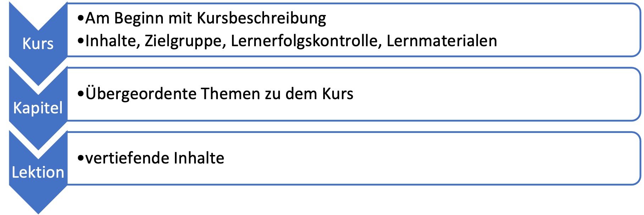
Task: Click the Lektion chevron label
Action: pos(38,172)
